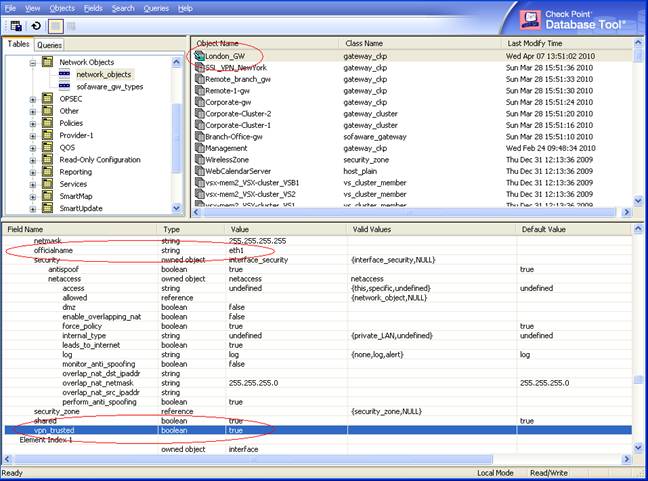Click the Network Objects folder icon

pyautogui.click(x=48, y=62)
